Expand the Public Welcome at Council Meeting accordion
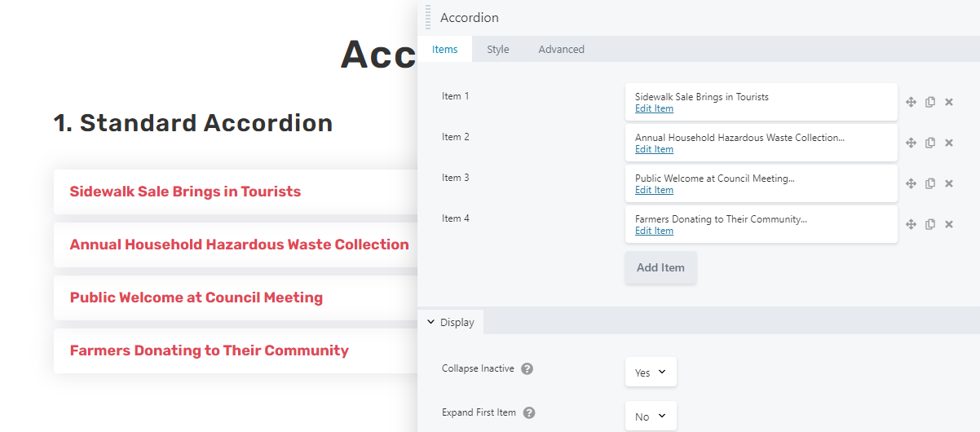Viewport: 980px width, 432px height. [x=235, y=298]
